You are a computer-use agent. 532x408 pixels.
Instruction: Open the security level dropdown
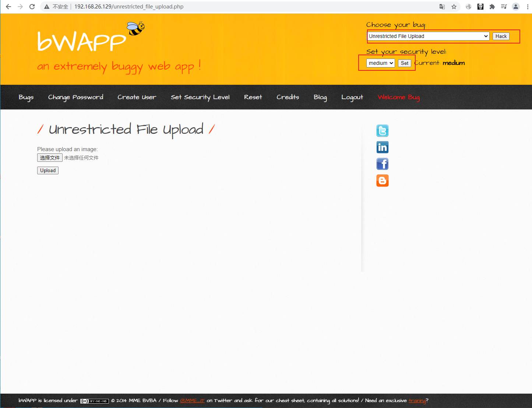tap(381, 63)
